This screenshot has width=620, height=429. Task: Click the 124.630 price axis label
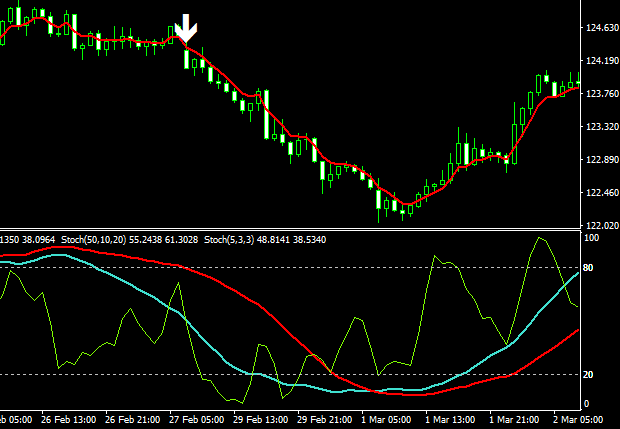click(x=600, y=28)
